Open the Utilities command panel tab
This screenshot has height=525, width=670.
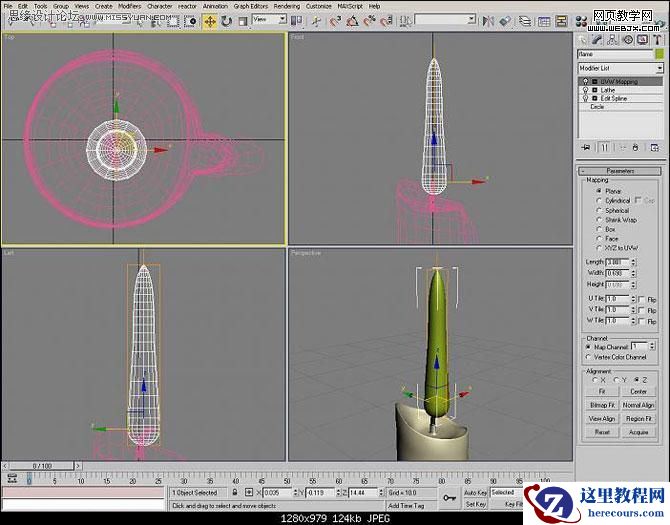coord(657,40)
